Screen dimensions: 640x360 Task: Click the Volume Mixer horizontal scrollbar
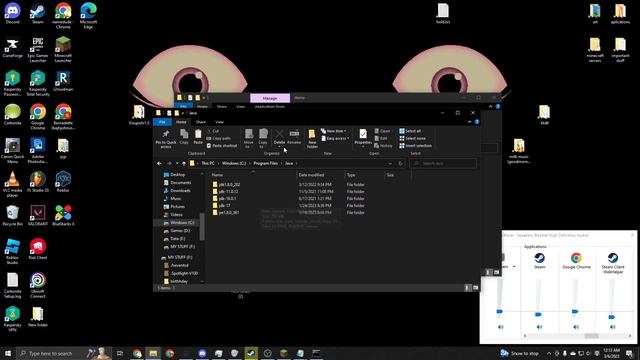click(x=578, y=336)
